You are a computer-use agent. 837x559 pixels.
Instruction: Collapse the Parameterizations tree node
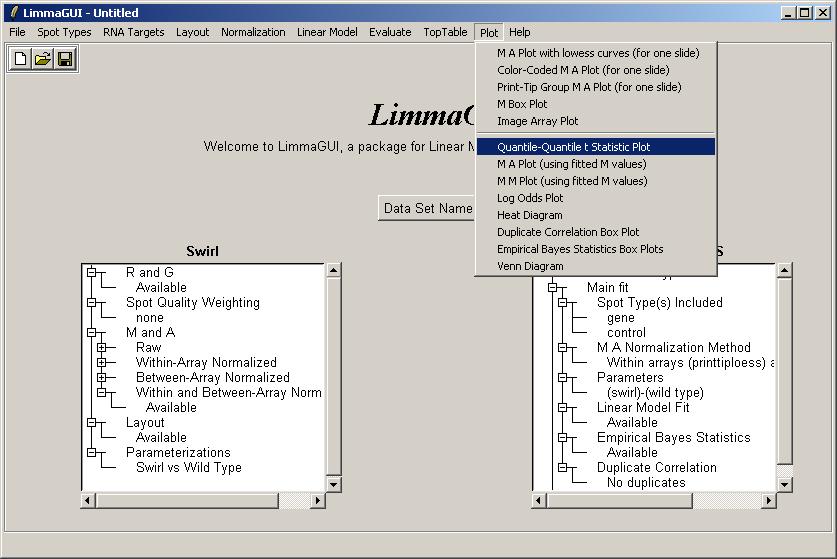click(90, 452)
